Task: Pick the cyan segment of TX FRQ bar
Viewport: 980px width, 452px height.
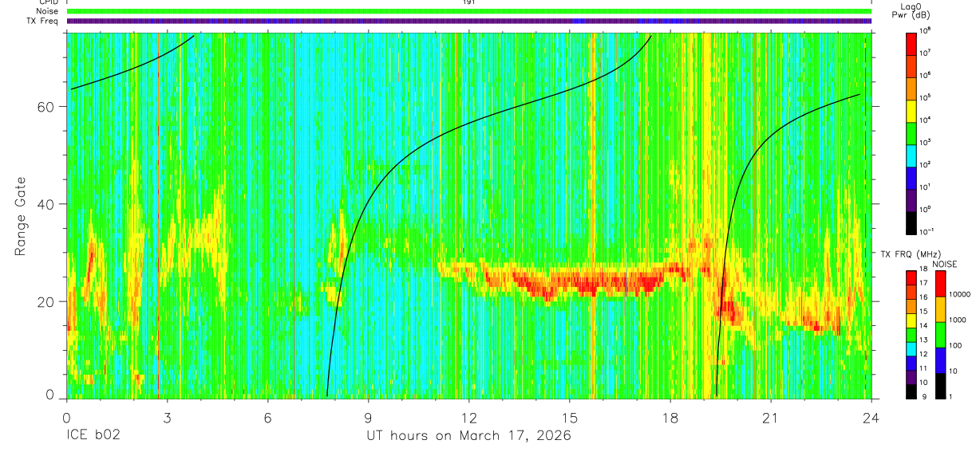Action: (x=912, y=348)
